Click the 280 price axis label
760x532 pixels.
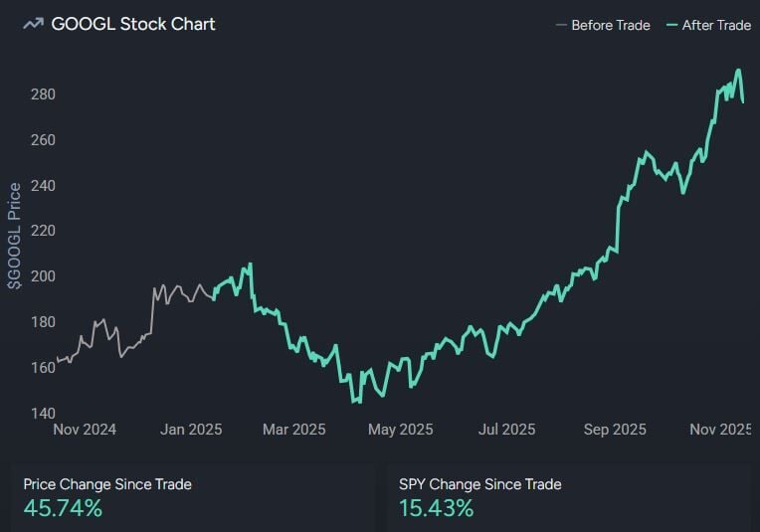pyautogui.click(x=43, y=94)
